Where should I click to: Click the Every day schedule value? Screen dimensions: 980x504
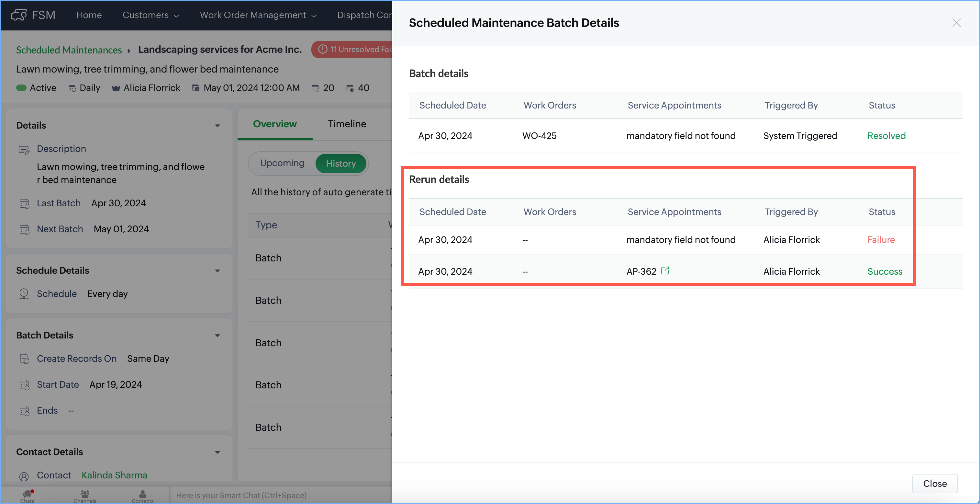pyautogui.click(x=107, y=294)
